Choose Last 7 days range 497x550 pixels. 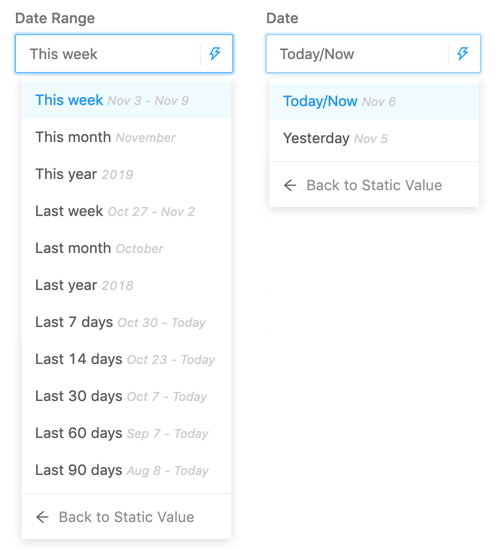tap(126, 322)
